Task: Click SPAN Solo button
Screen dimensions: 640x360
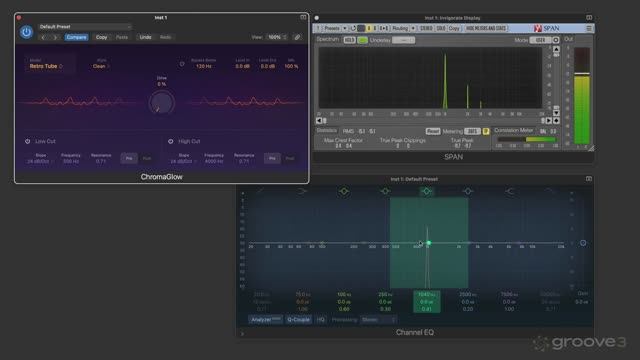Action: pyautogui.click(x=441, y=28)
